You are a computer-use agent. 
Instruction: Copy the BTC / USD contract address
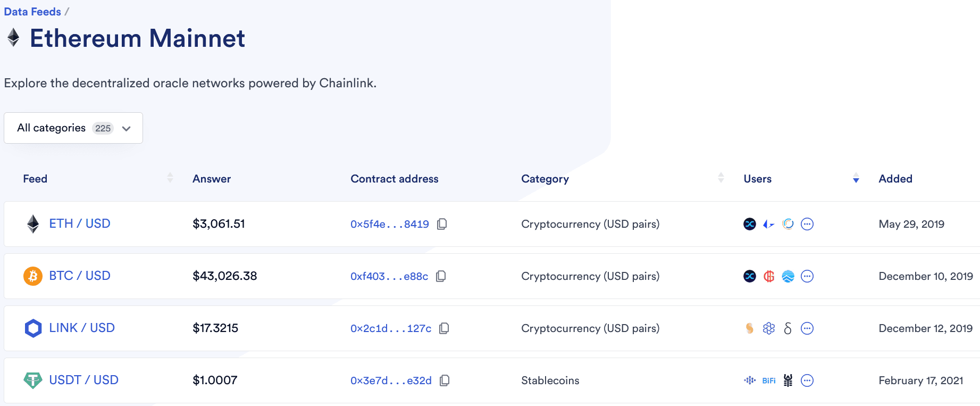(441, 276)
